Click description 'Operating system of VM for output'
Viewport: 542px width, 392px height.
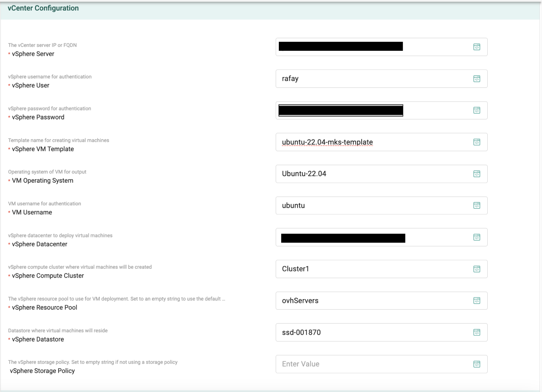(x=47, y=172)
